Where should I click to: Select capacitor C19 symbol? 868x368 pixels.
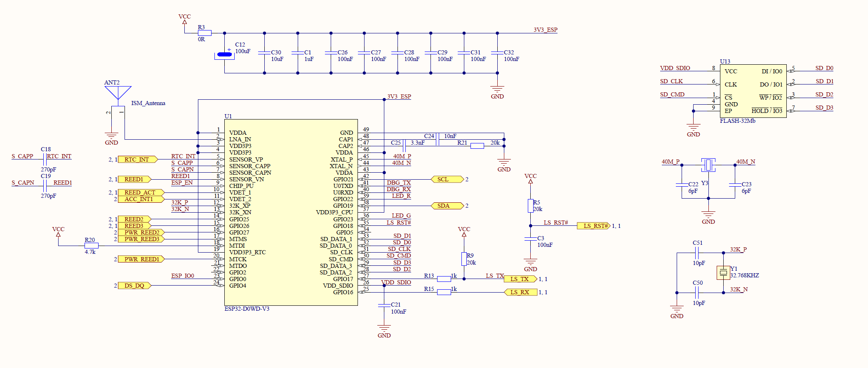pos(45,186)
